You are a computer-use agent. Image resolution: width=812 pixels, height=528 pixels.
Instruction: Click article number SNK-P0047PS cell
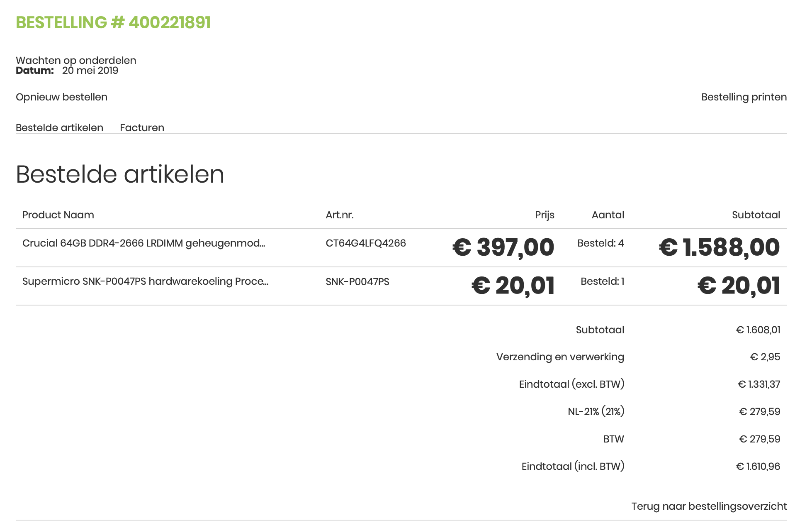click(x=357, y=282)
